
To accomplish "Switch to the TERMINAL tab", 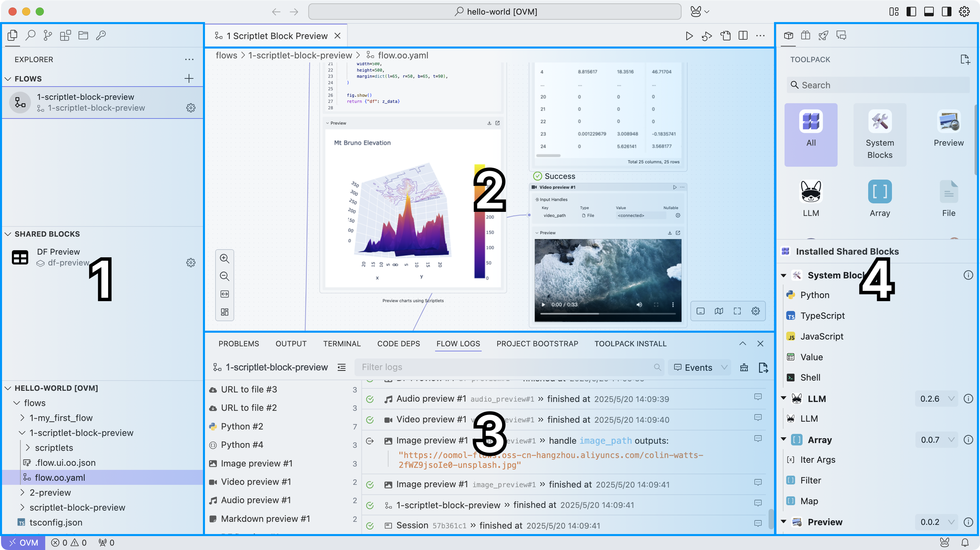I will click(x=342, y=343).
